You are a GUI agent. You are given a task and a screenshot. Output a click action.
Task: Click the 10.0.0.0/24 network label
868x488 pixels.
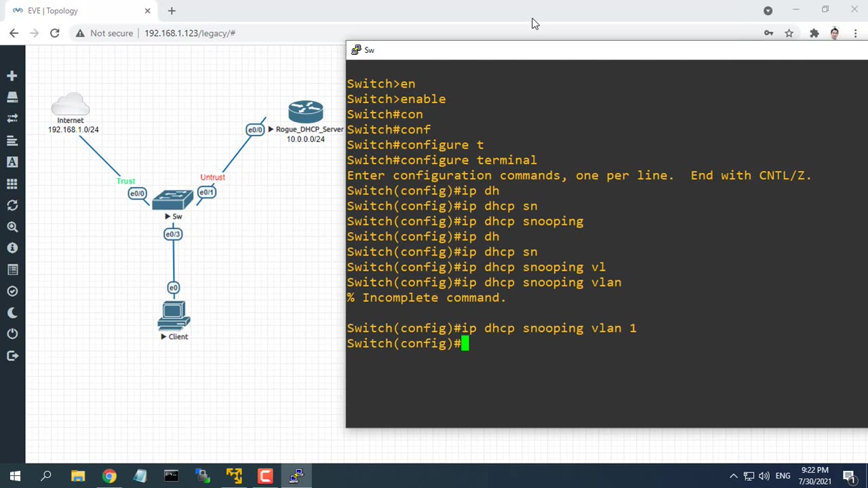click(305, 139)
